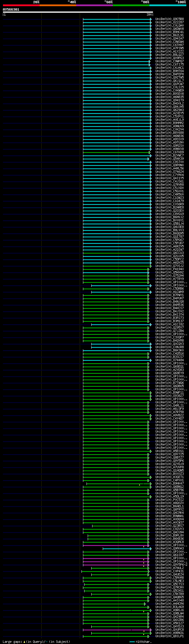Click the Large gaps legend text

pos(36,642)
